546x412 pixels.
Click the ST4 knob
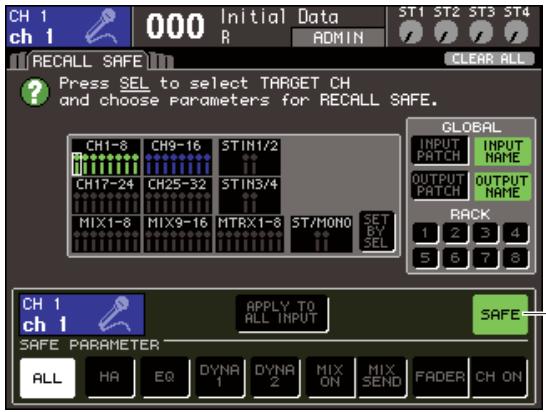click(516, 32)
